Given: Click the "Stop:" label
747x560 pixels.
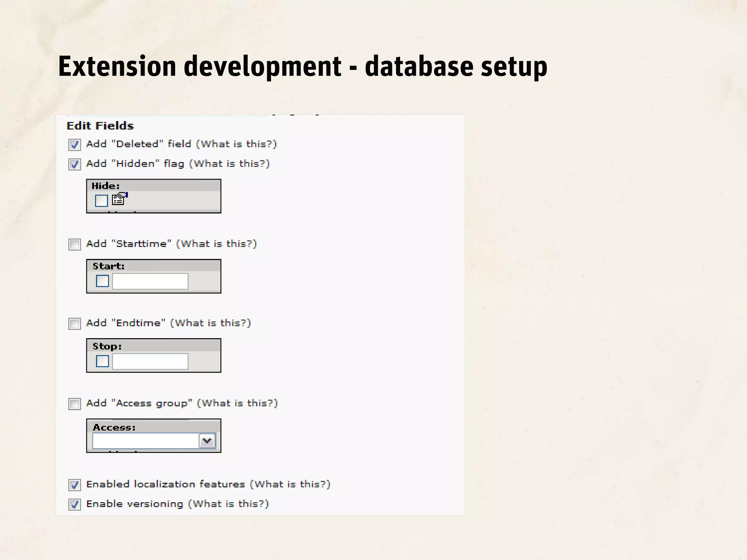Looking at the screenshot, I should point(107,346).
